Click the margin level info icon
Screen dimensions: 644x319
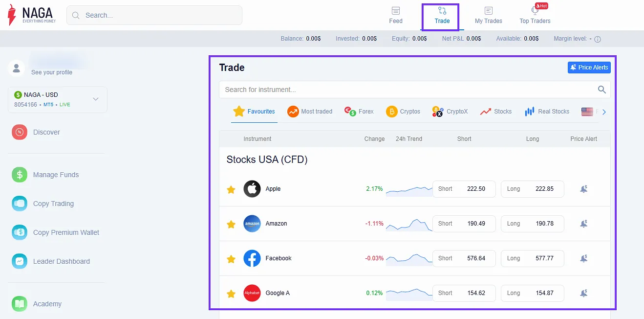(597, 39)
